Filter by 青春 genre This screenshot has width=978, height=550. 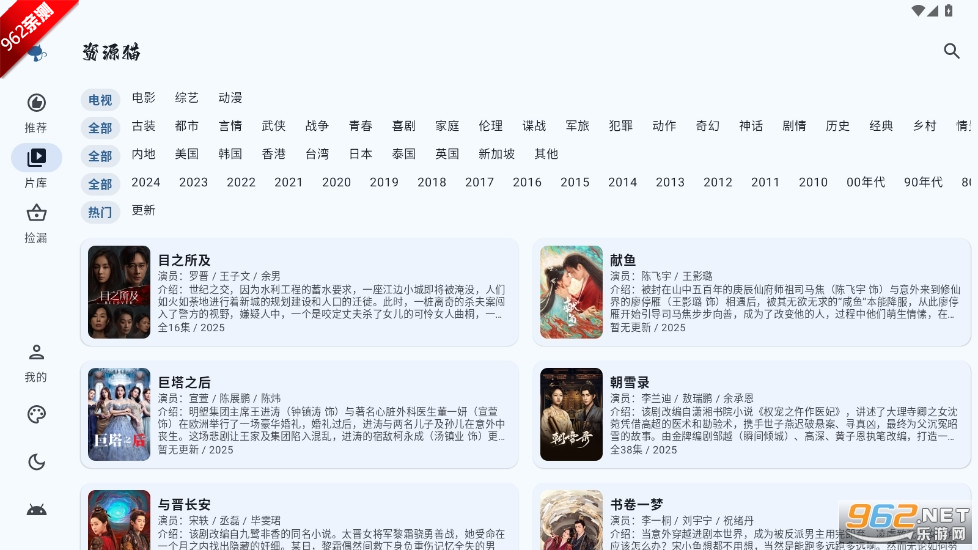[361, 126]
